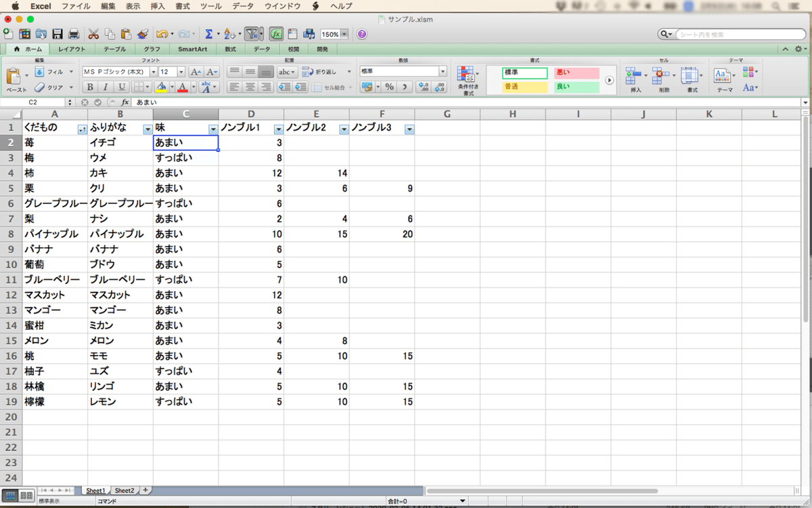Open 条件付き書式 conditional formatting

tap(468, 81)
